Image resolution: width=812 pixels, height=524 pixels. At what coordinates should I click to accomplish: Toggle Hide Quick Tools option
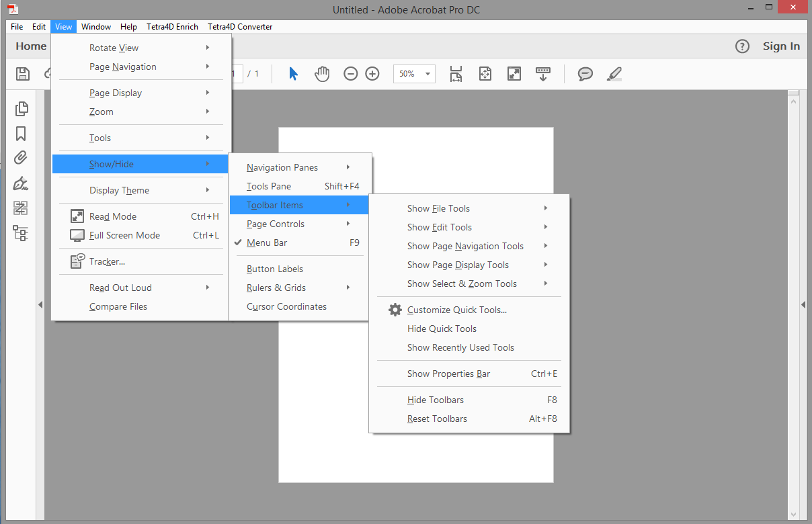(469, 329)
